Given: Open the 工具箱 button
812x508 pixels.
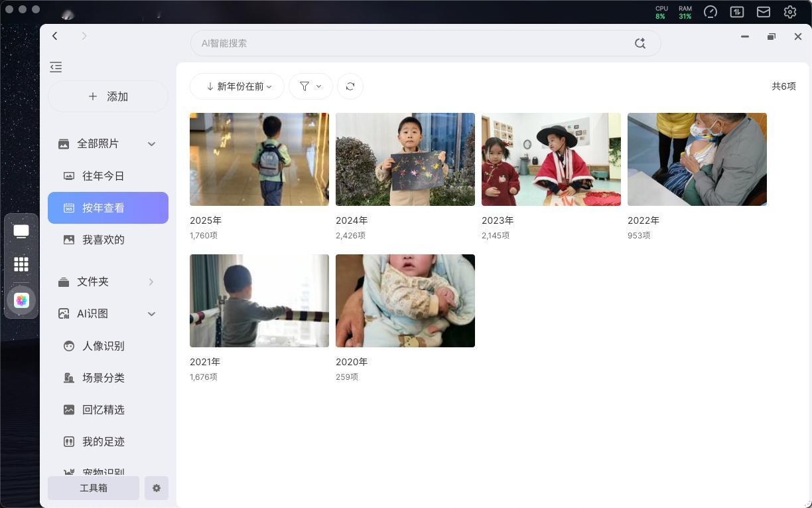Looking at the screenshot, I should (94, 488).
